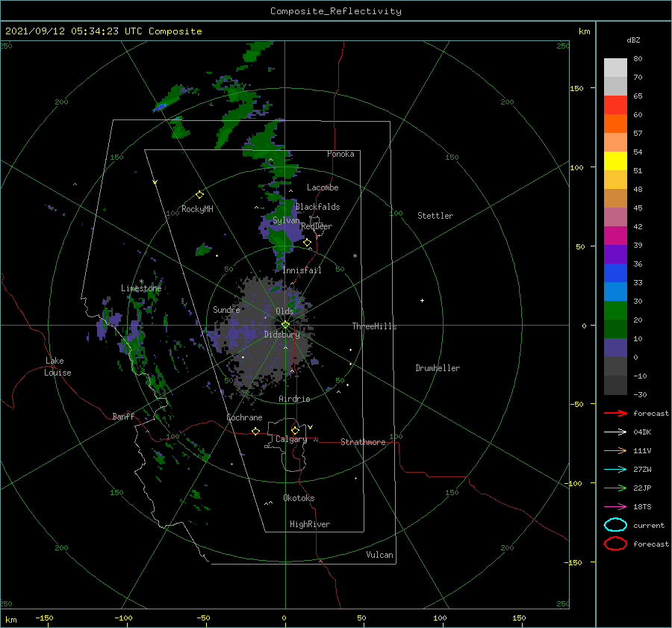The height and width of the screenshot is (628, 672).
Task: Select the 65 dBZ red swatch
Action: tap(615, 105)
